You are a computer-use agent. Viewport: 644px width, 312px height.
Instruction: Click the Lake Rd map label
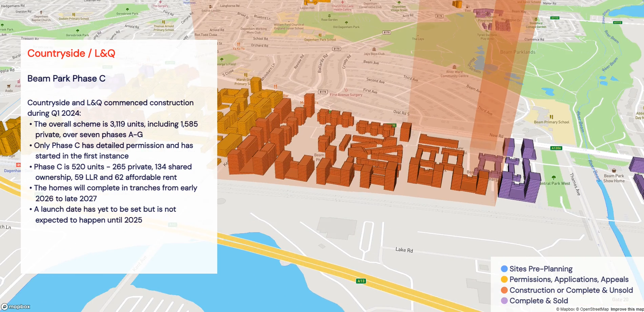pyautogui.click(x=404, y=250)
